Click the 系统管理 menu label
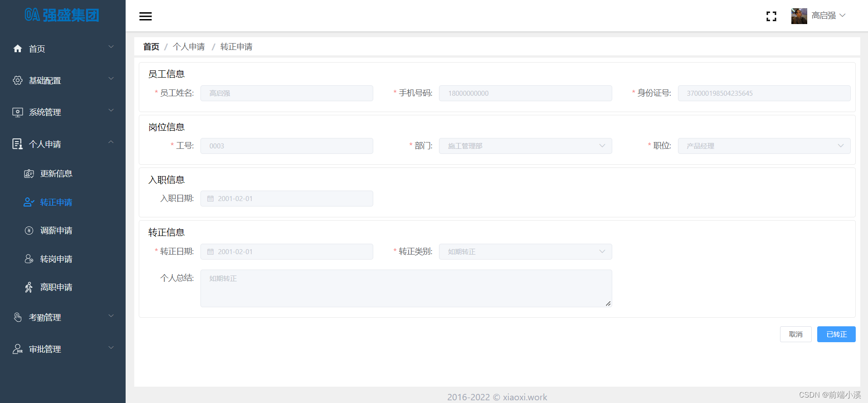868x403 pixels. coord(45,113)
